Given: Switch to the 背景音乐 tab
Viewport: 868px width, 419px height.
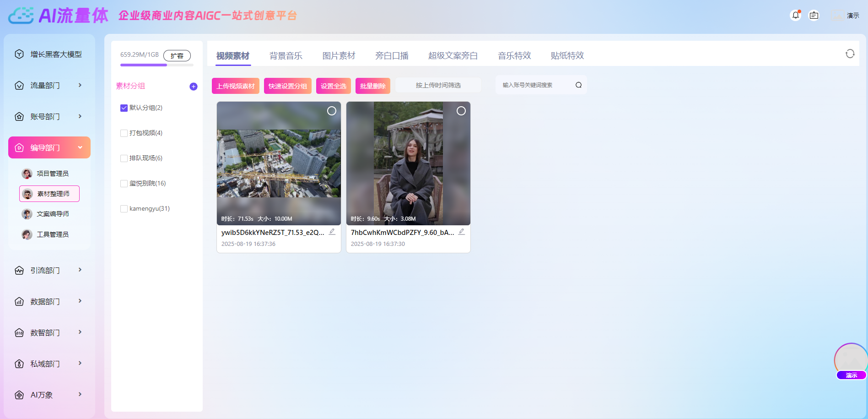Looking at the screenshot, I should pyautogui.click(x=286, y=55).
